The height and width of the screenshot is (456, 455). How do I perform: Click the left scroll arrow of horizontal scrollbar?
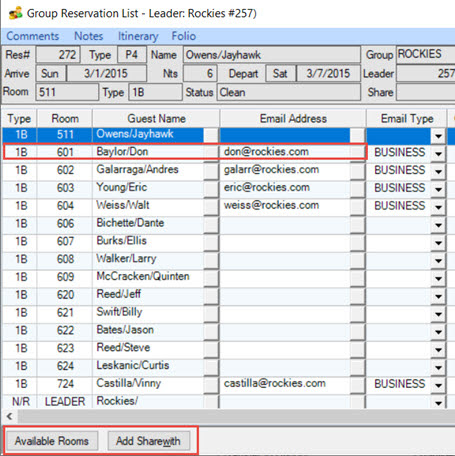[x=10, y=416]
